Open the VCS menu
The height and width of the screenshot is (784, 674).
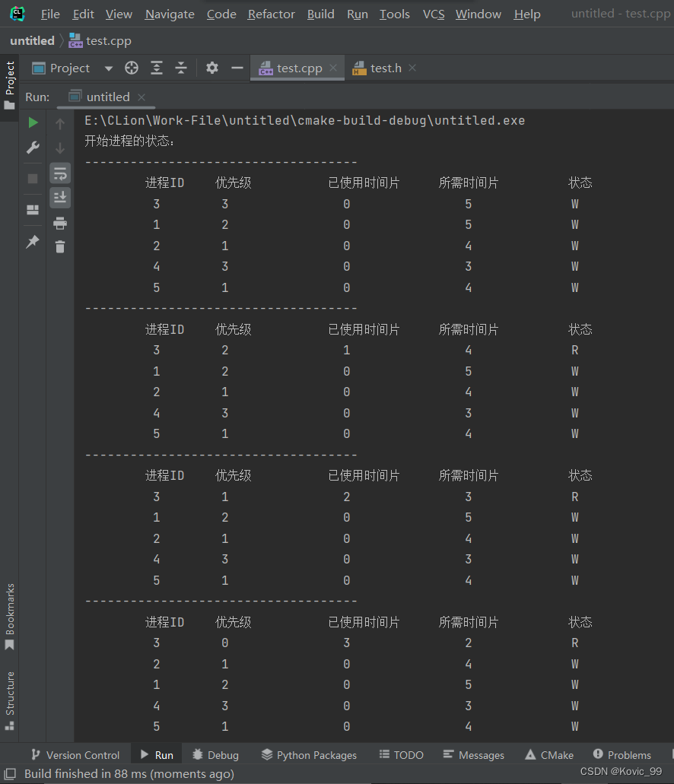[434, 14]
